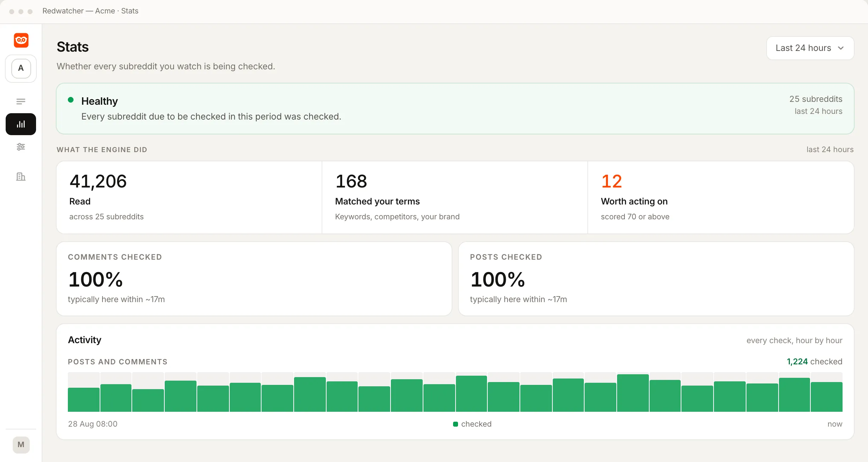
Task: Click 'every check, hour by hour' text
Action: point(794,340)
